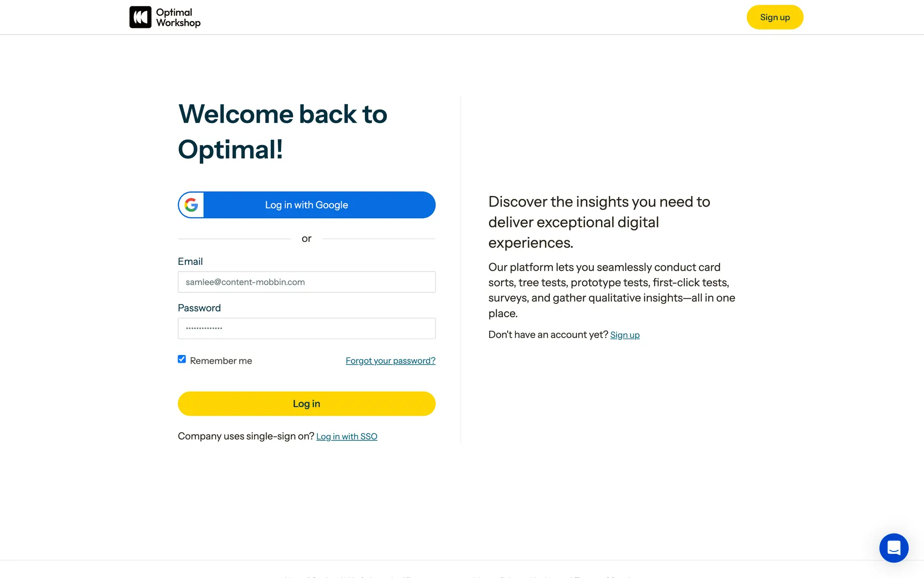This screenshot has height=578, width=924.
Task: Click the Google G logo icon
Action: [191, 205]
